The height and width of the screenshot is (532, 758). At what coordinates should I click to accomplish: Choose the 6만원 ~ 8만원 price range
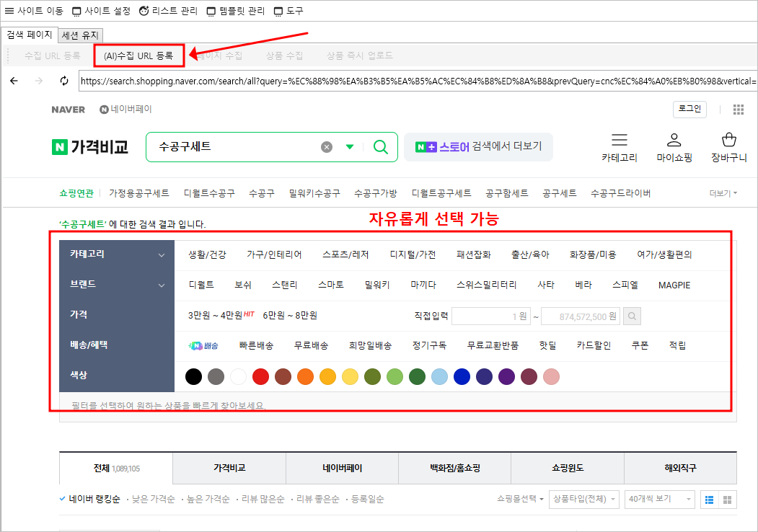pyautogui.click(x=290, y=315)
